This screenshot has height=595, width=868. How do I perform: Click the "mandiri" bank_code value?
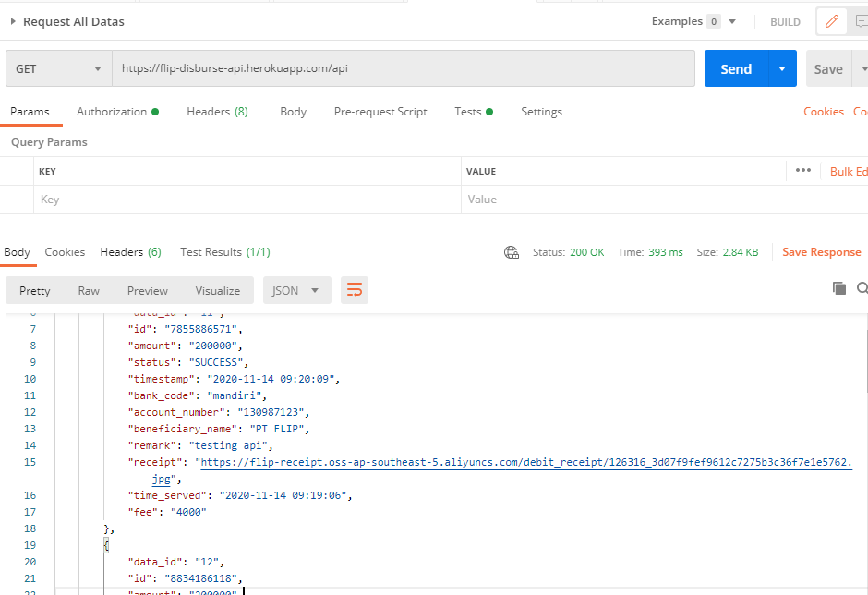pyautogui.click(x=235, y=395)
